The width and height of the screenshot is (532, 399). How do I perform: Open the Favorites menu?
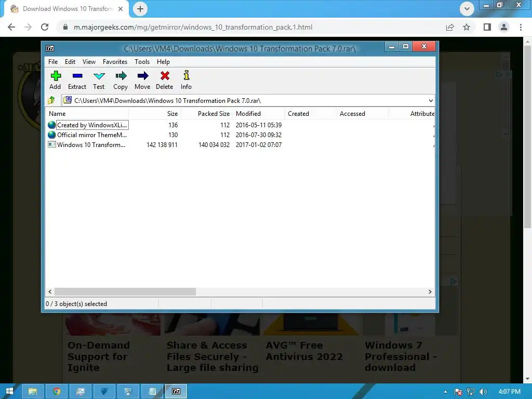coord(115,62)
